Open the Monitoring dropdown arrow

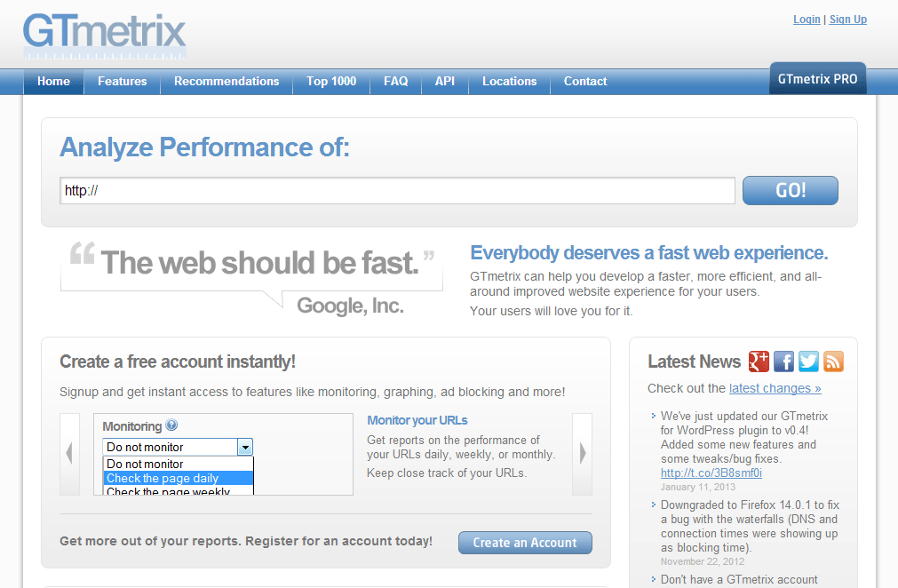click(245, 447)
